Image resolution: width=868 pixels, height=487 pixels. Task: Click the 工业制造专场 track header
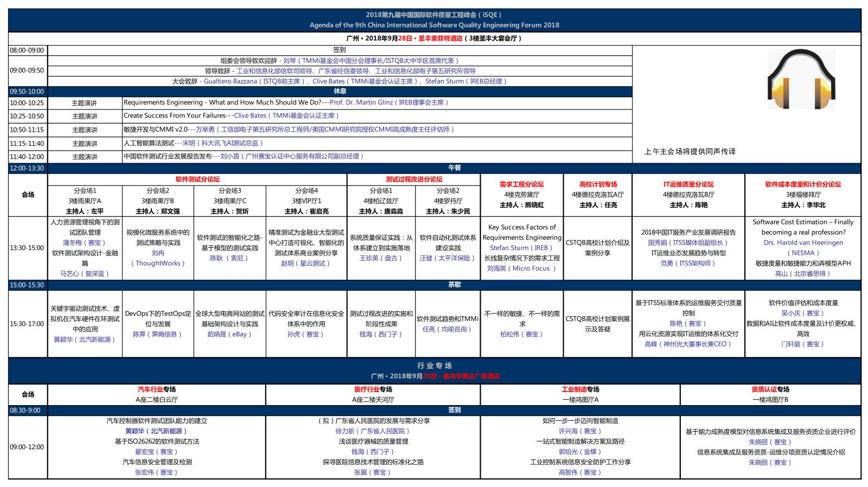click(x=580, y=389)
